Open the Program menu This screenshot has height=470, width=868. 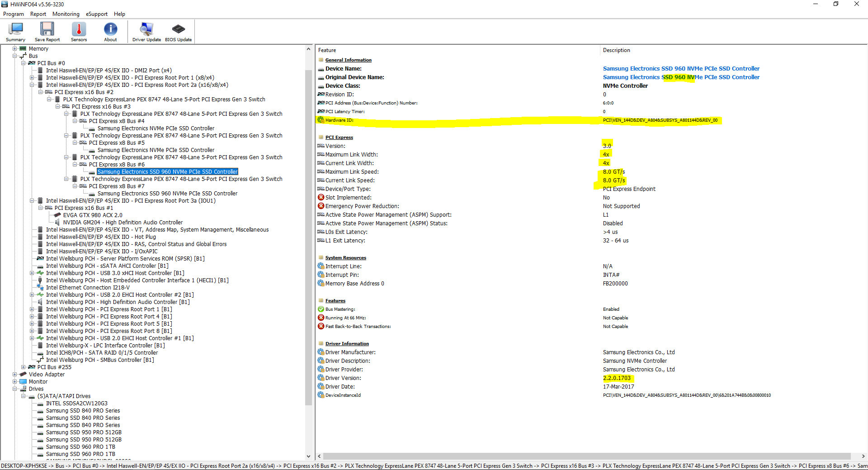pyautogui.click(x=14, y=14)
